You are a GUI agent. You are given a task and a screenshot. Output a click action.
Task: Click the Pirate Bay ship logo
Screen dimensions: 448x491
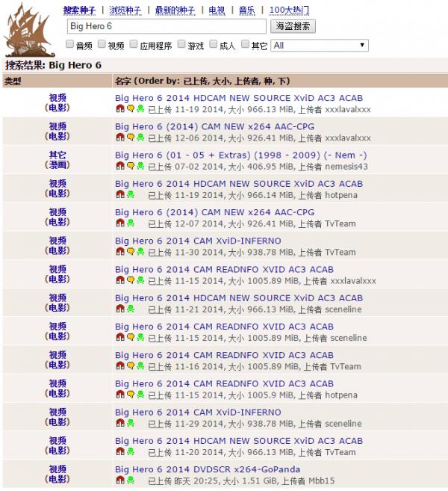[x=28, y=29]
